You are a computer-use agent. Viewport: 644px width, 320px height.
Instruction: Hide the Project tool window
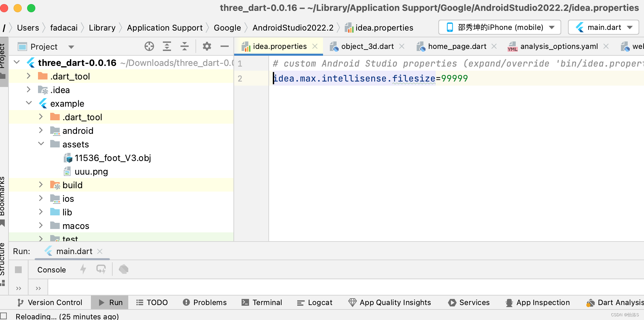click(225, 46)
